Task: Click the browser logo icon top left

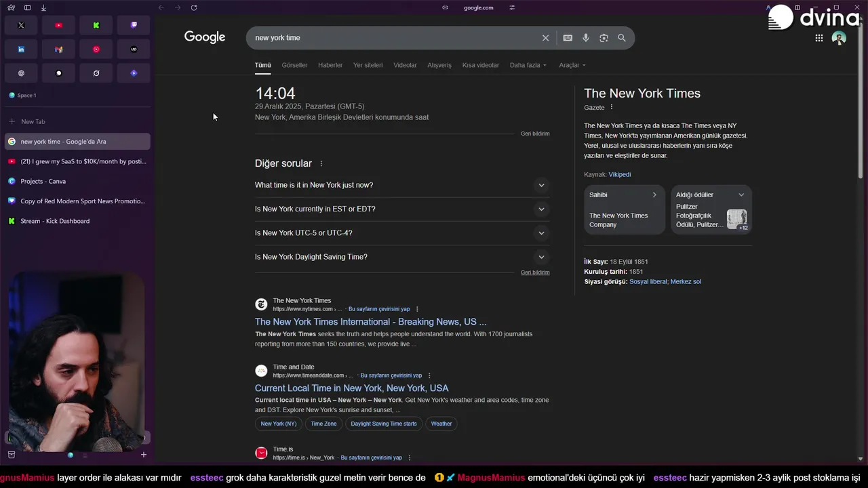Action: tap(12, 7)
